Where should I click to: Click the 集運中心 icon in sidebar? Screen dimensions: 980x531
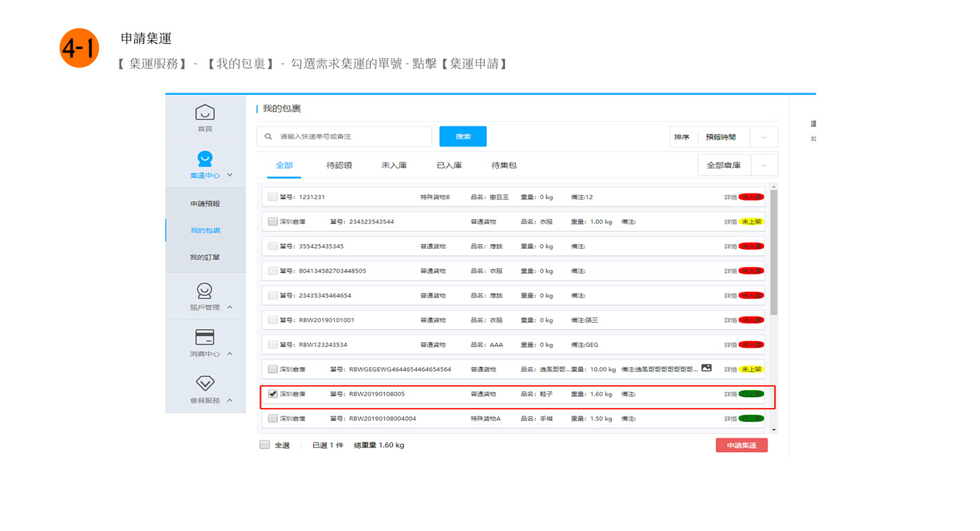tap(205, 159)
